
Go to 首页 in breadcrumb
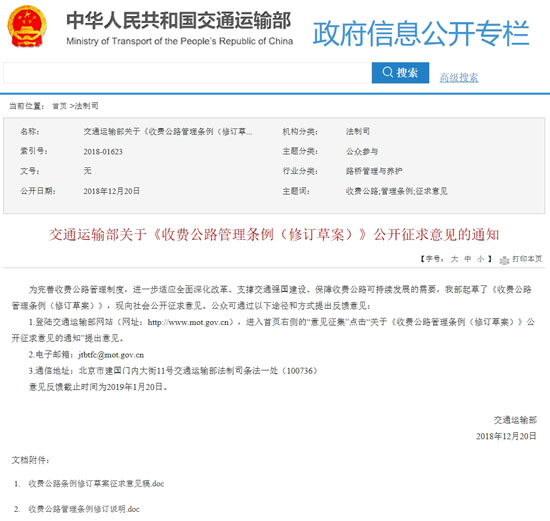(x=59, y=106)
